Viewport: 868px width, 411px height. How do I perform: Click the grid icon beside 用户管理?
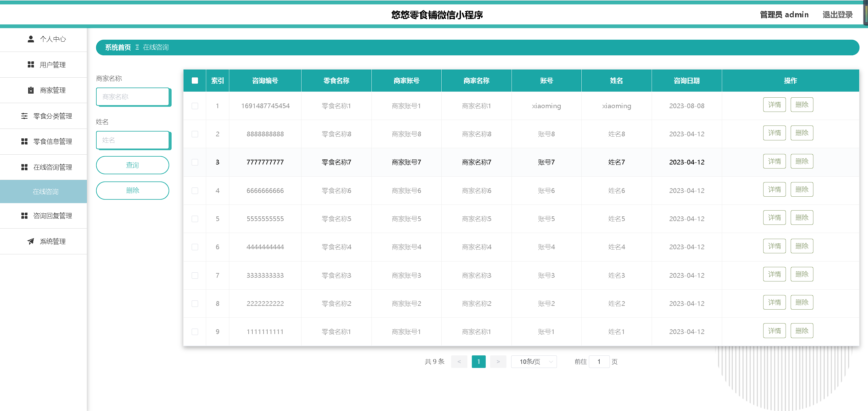[x=31, y=64]
